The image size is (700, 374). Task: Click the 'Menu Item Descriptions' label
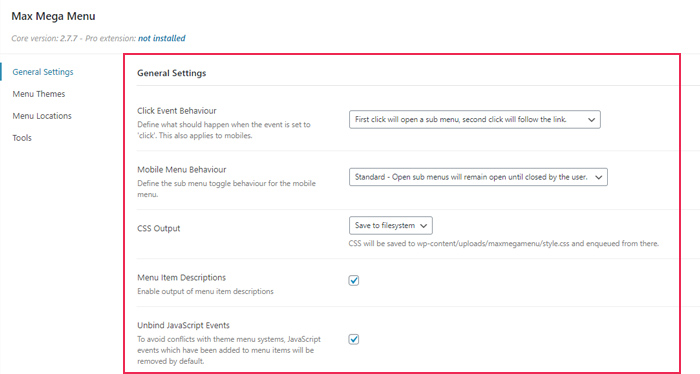click(x=181, y=278)
